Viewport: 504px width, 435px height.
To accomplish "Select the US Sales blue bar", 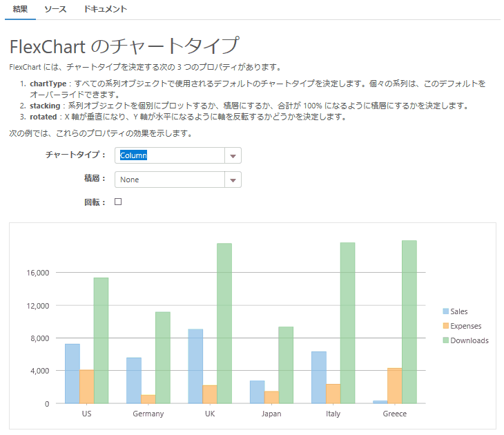I will tap(72, 374).
